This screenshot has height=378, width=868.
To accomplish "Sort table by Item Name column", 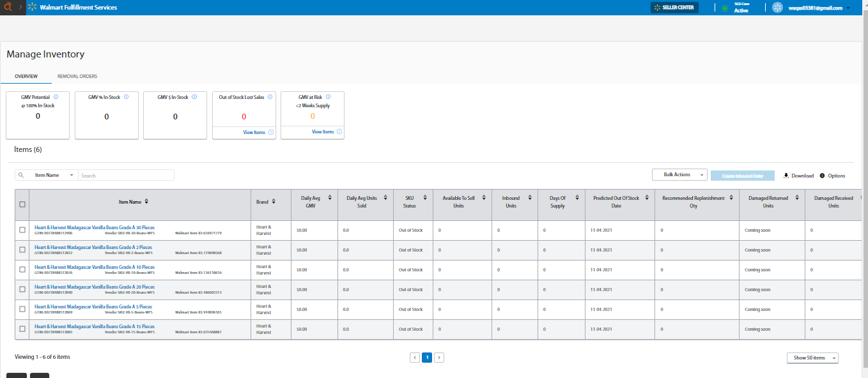I will pos(146,202).
